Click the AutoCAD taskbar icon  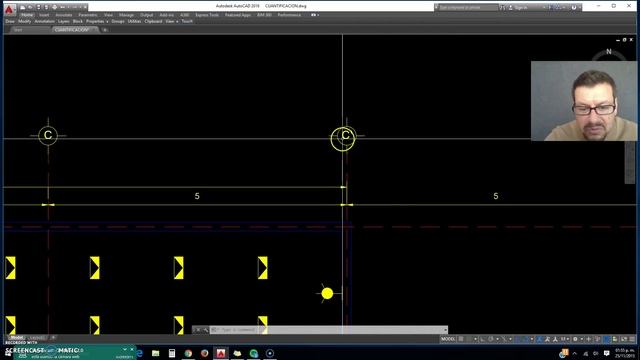(221, 353)
